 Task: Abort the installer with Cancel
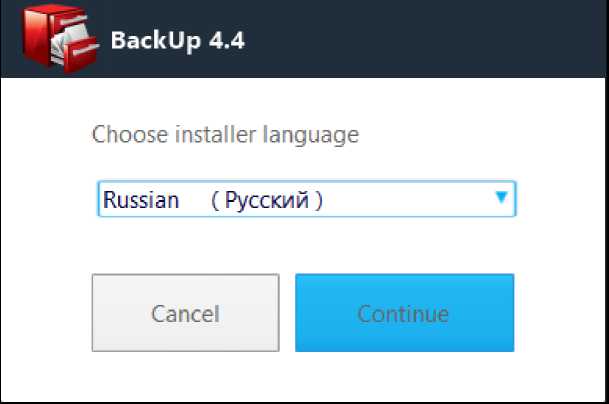tap(185, 313)
